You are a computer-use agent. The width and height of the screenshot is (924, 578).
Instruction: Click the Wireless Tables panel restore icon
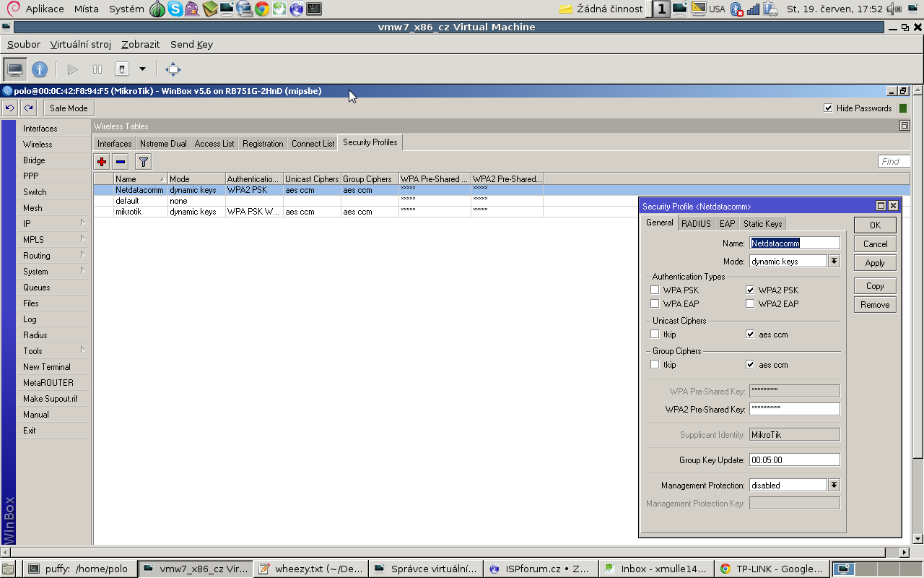(905, 126)
